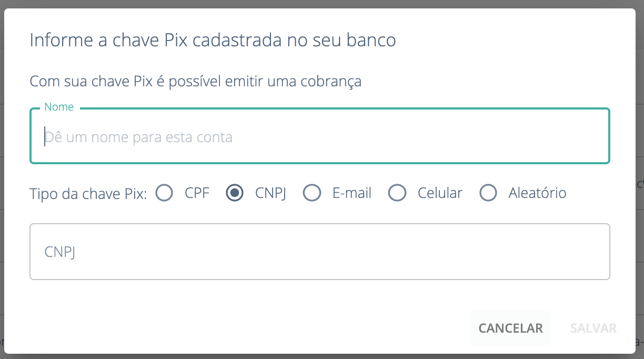Choose E-mail as the Pix key type

tap(312, 193)
